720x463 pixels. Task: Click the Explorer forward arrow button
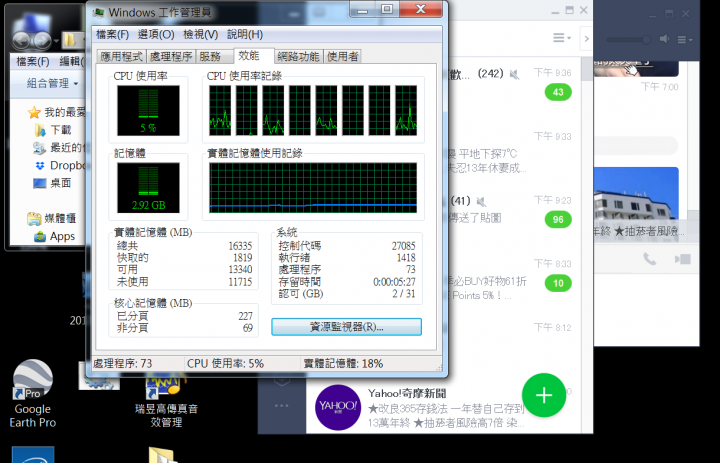[42, 41]
